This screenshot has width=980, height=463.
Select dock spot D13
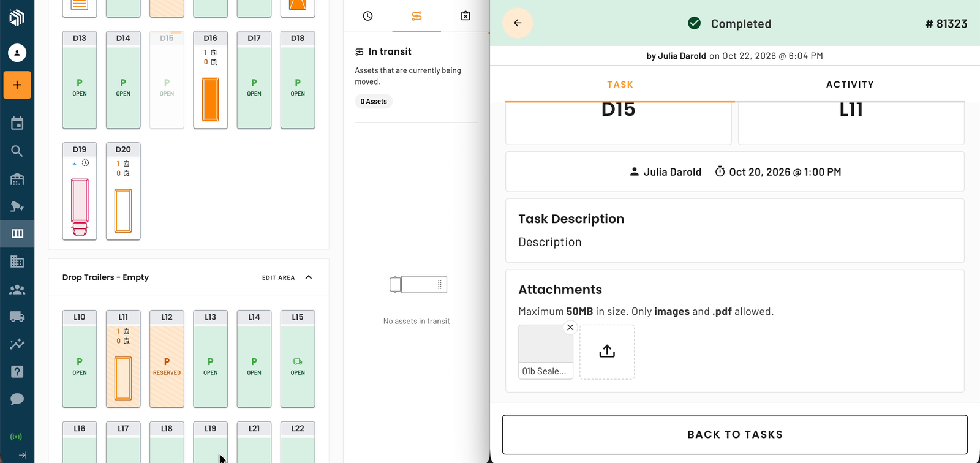tap(80, 80)
